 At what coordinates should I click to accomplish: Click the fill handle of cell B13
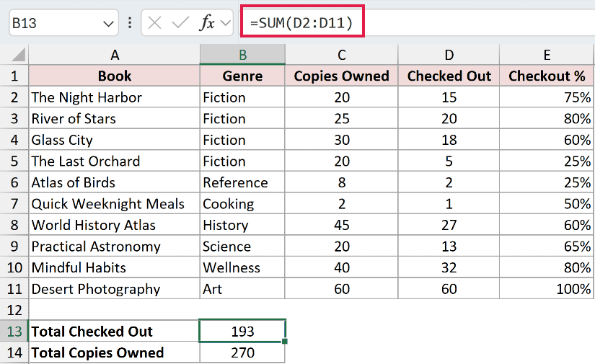tap(285, 341)
